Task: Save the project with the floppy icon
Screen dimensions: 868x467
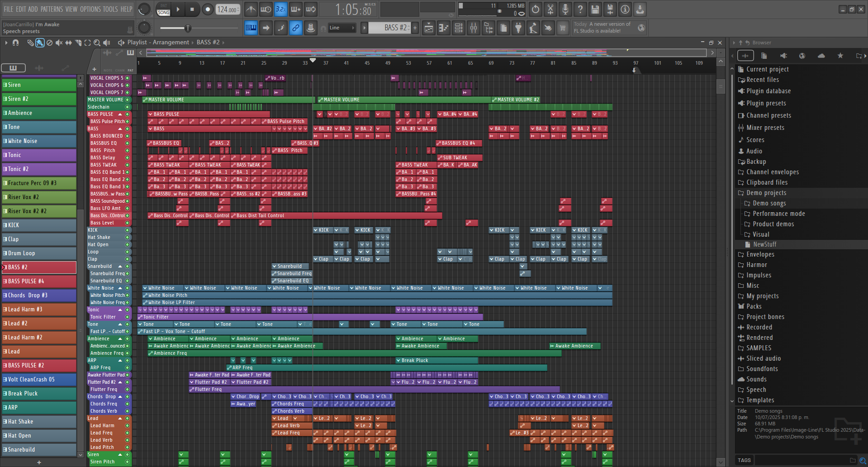Action: (x=595, y=9)
